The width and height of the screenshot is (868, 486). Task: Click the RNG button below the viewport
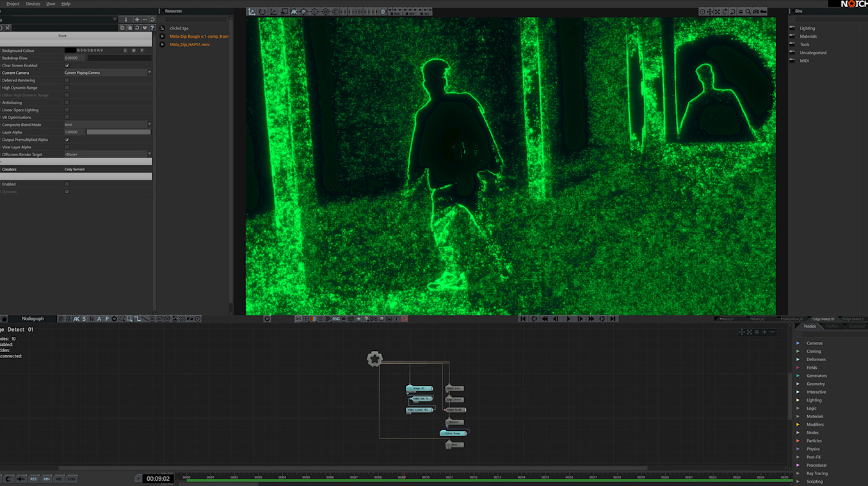tap(336, 319)
